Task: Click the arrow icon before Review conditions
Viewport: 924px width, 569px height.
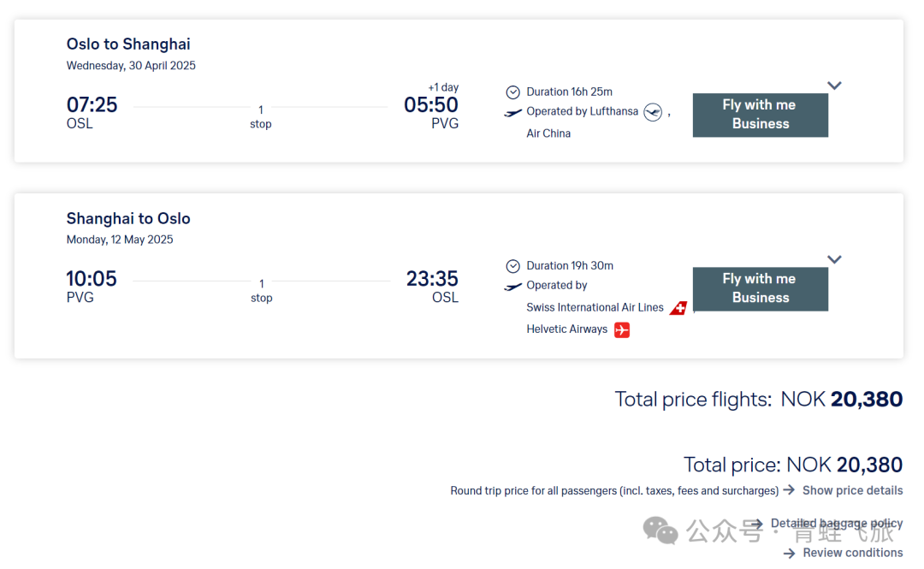Action: tap(789, 553)
